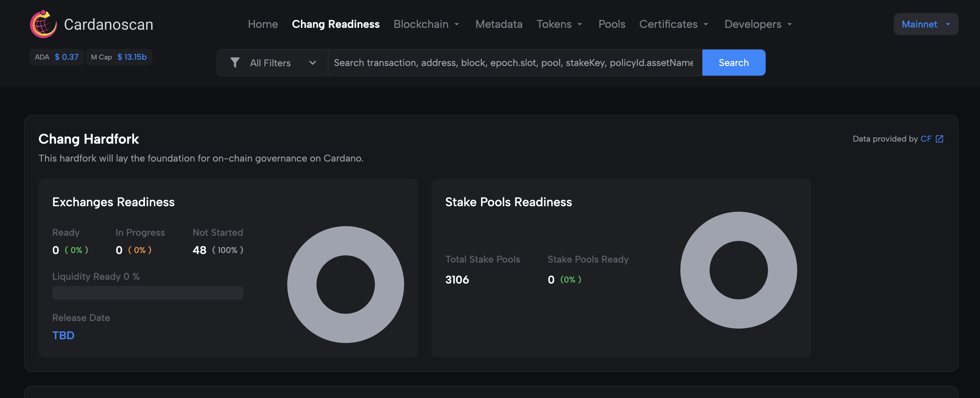This screenshot has width=980, height=398.
Task: Open the CF data provider link
Action: tap(926, 139)
